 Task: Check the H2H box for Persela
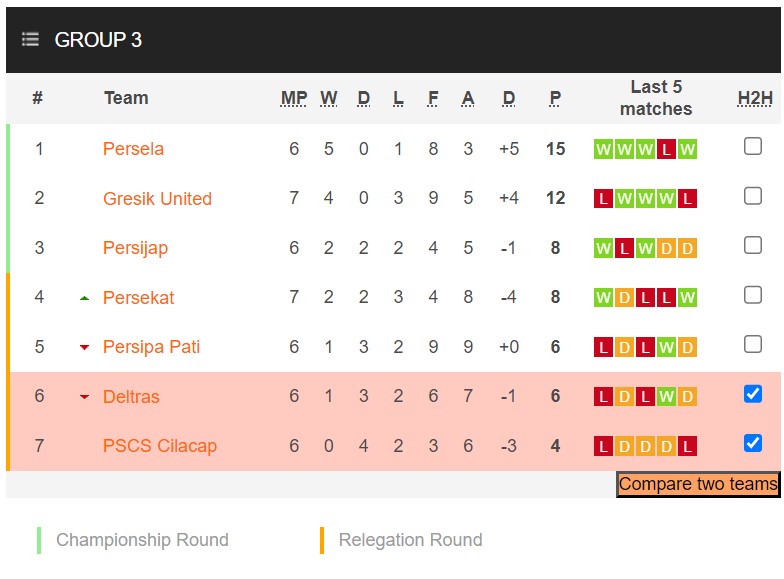753,147
